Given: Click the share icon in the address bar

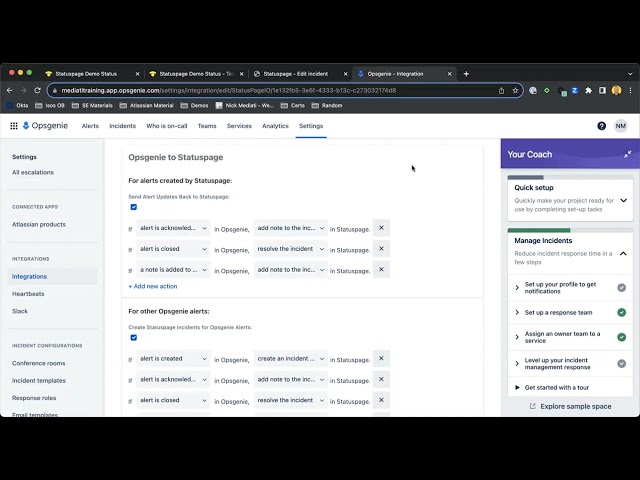Looking at the screenshot, I should (501, 91).
